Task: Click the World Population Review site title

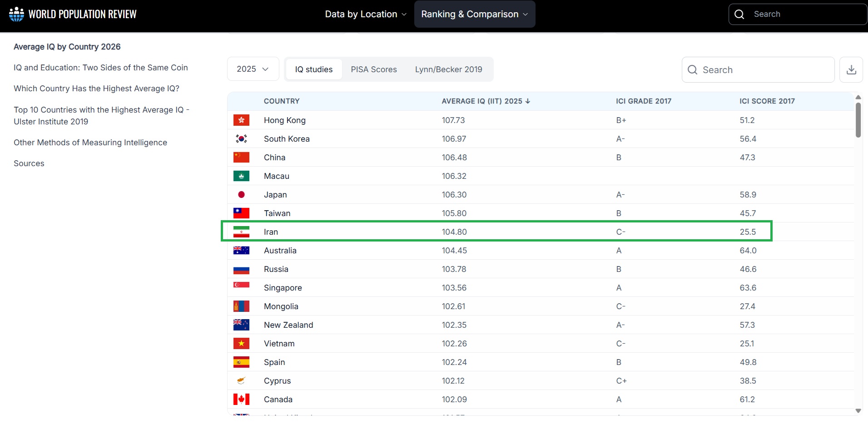Action: (83, 14)
